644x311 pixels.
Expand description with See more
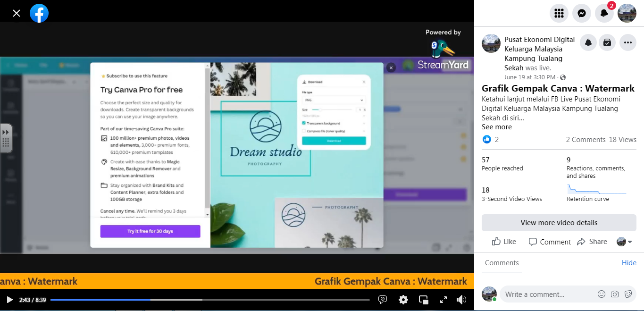tap(497, 127)
